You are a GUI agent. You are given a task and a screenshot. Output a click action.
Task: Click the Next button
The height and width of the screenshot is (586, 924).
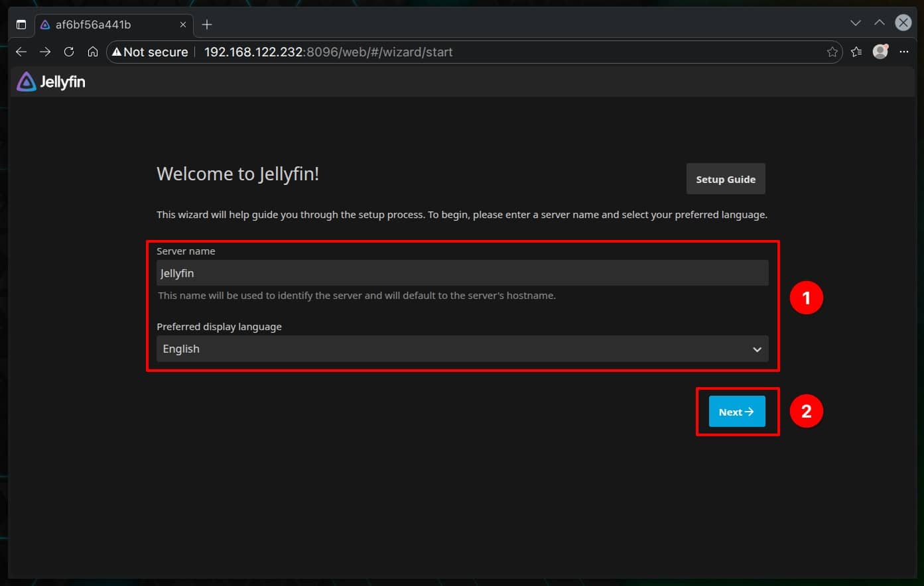(736, 411)
